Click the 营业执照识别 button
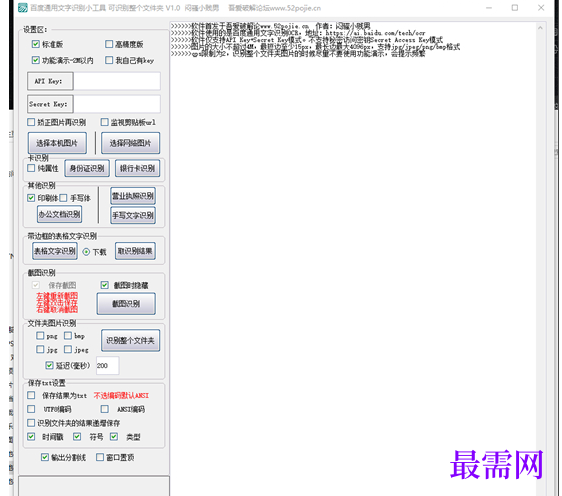The image size is (562, 496). click(133, 196)
